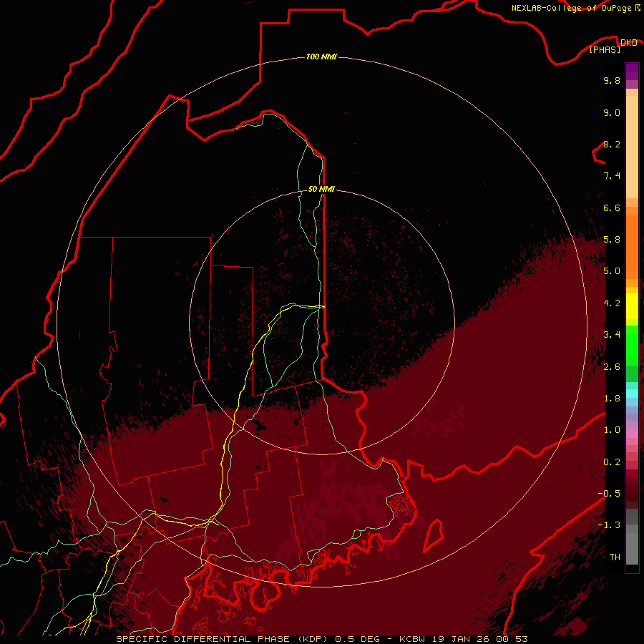The width and height of the screenshot is (644, 644).
Task: Select the 2.6 scale value
Action: pos(612,367)
